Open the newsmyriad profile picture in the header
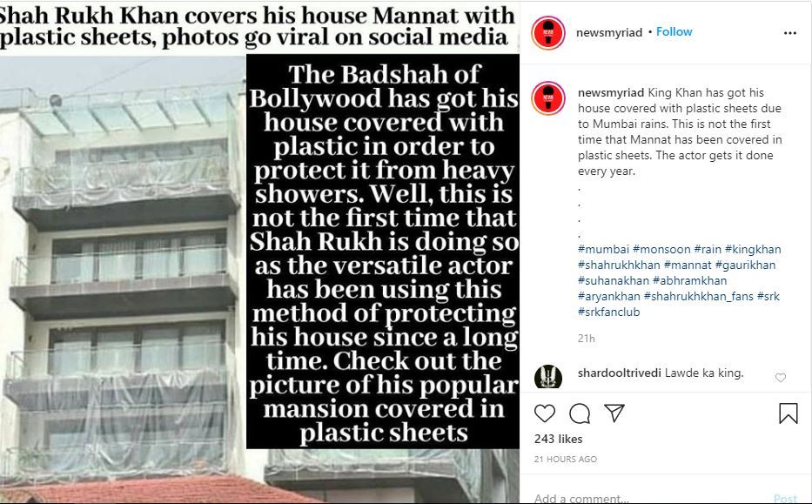This screenshot has width=812, height=504. [548, 33]
